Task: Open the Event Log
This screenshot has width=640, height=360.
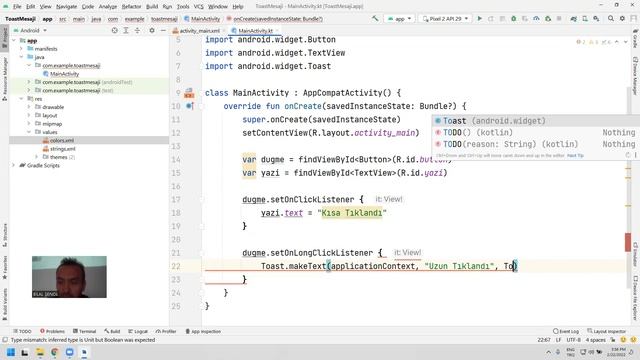Action: pos(566,331)
